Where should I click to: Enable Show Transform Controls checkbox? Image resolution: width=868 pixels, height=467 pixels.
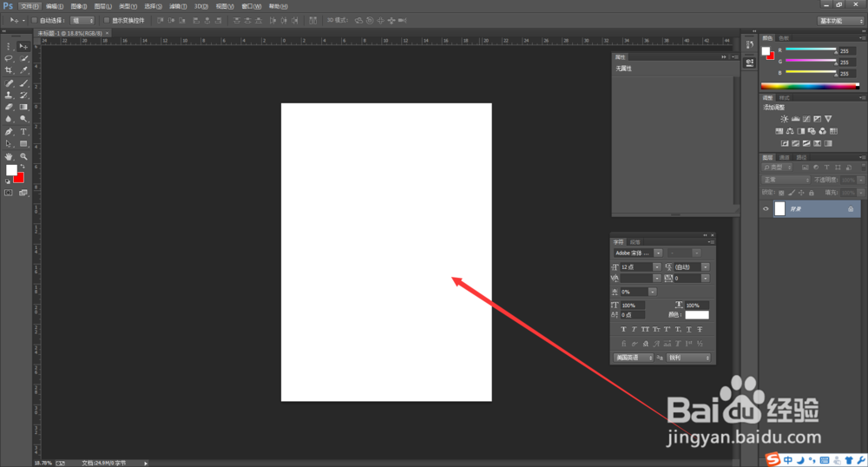(x=106, y=21)
